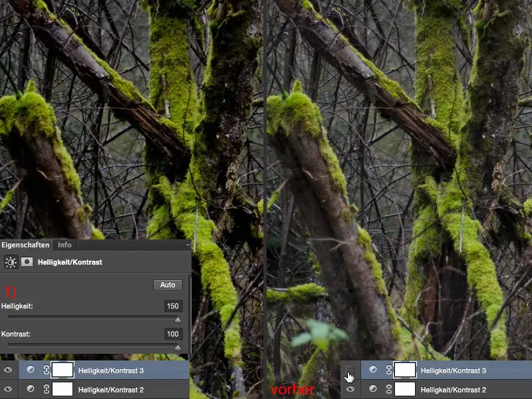The height and width of the screenshot is (399, 532).
Task: Click the 'Kontrast:' label
Action: (15, 334)
